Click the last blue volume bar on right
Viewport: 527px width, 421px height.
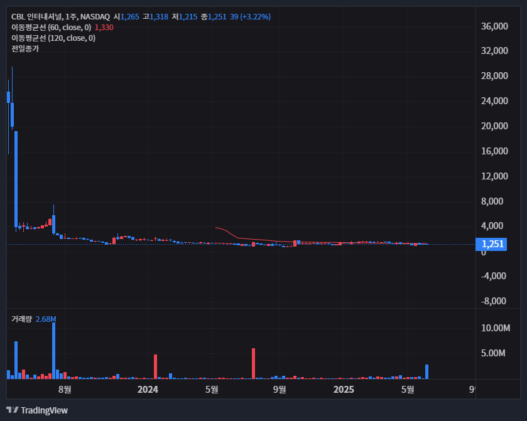pos(427,372)
